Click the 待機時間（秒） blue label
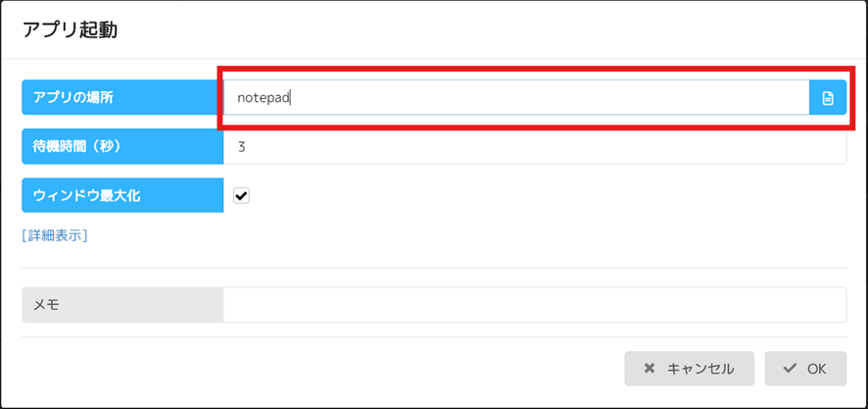The image size is (868, 409). click(122, 146)
